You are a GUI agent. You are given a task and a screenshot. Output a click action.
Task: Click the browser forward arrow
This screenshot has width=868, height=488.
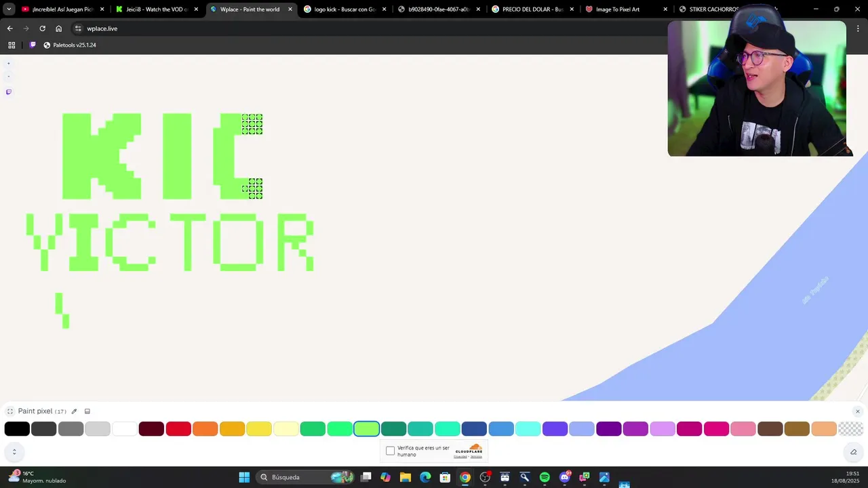tap(26, 28)
